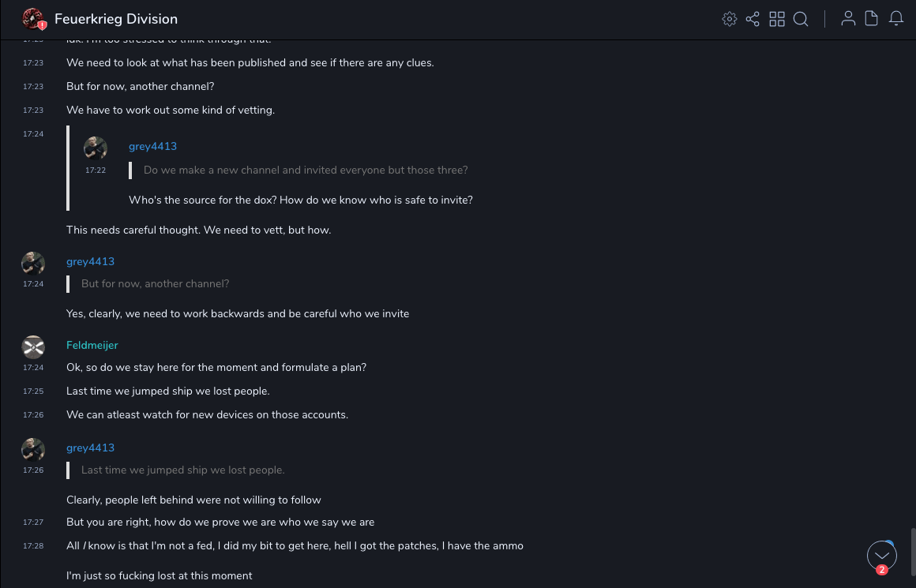Show the members person icon panel
The image size is (916, 588).
click(x=848, y=19)
